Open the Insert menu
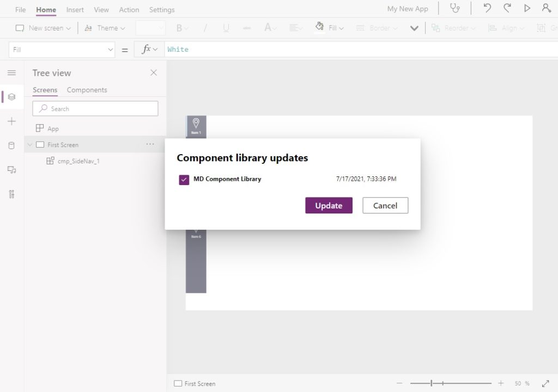558x392 pixels. (x=75, y=10)
